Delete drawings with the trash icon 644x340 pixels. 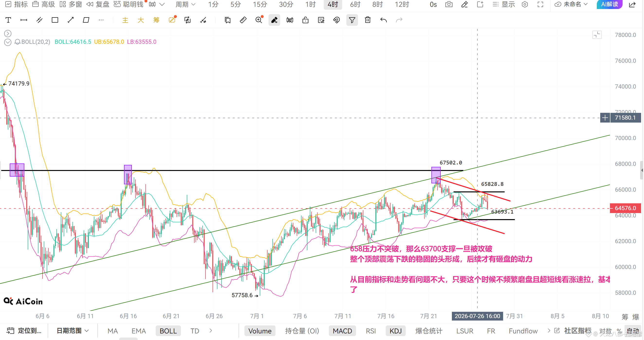(367, 20)
